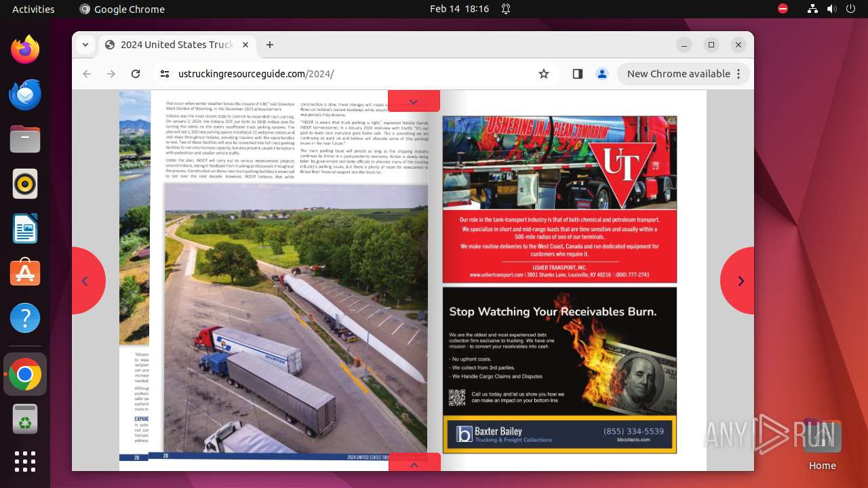The height and width of the screenshot is (488, 868).
Task: Go to the previous flipbook page
Action: pyautogui.click(x=86, y=281)
